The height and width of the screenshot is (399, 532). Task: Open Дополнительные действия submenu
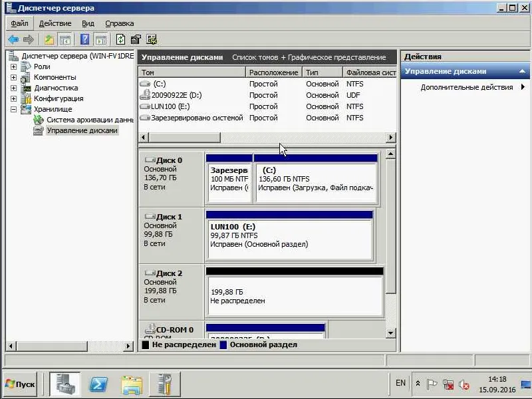click(467, 87)
